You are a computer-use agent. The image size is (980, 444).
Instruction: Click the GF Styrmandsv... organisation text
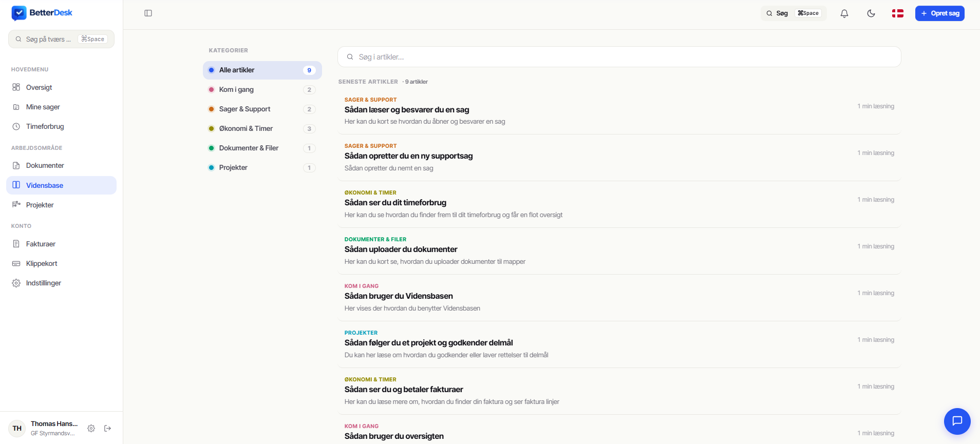[x=53, y=433]
